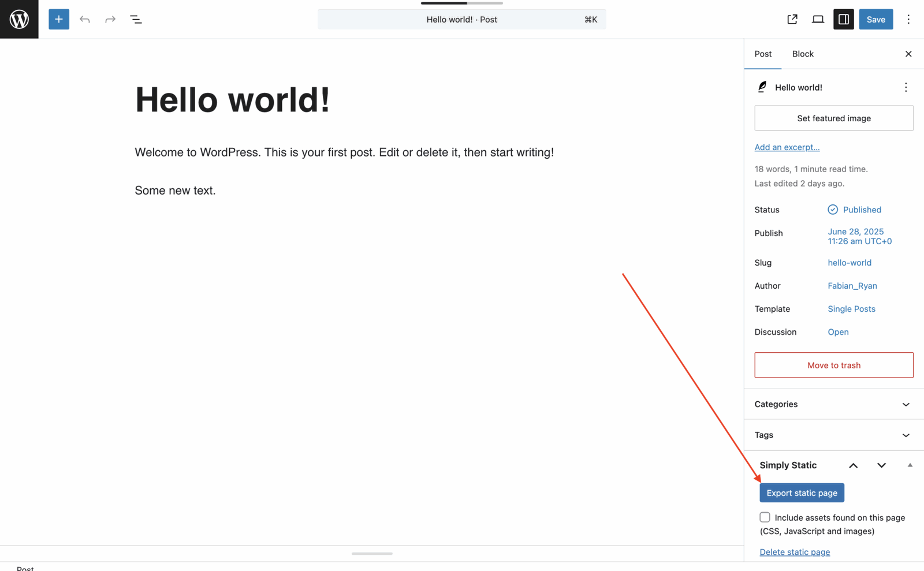
Task: Click the post feather icon
Action: click(762, 87)
